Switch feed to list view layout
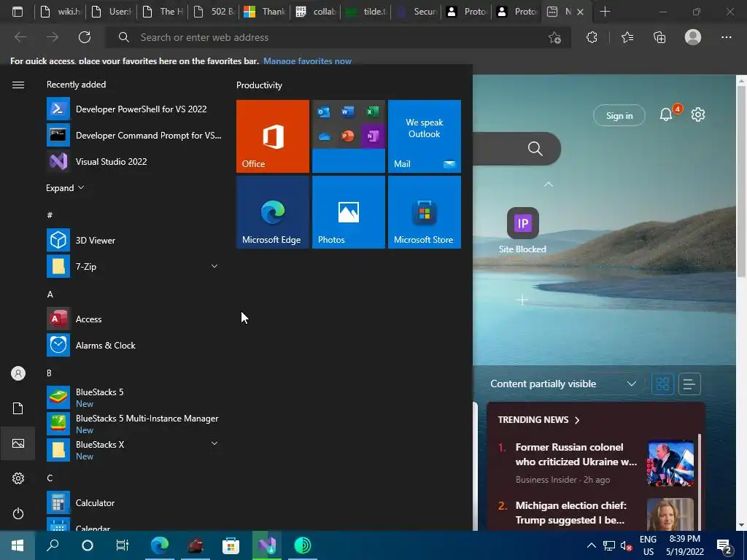 (x=689, y=384)
